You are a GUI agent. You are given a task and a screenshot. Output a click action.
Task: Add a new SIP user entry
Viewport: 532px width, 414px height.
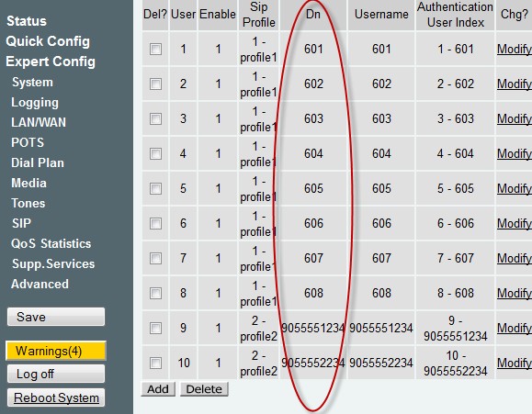click(x=158, y=389)
